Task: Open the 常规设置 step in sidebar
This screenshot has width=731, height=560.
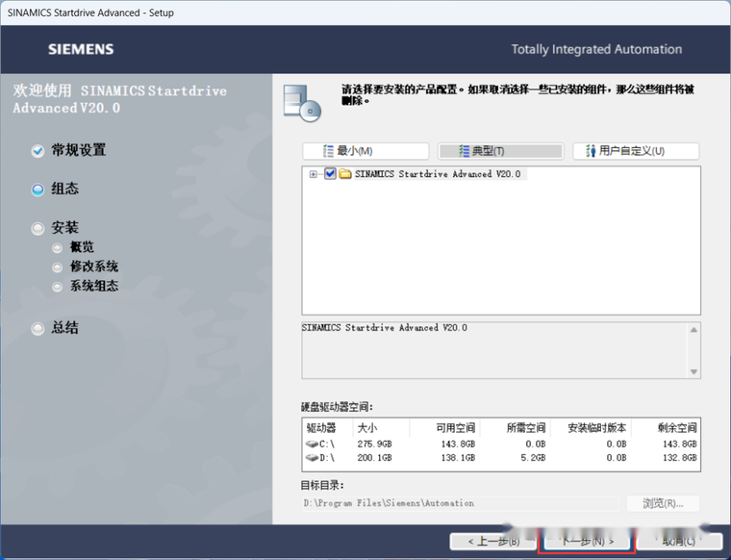Action: click(78, 150)
